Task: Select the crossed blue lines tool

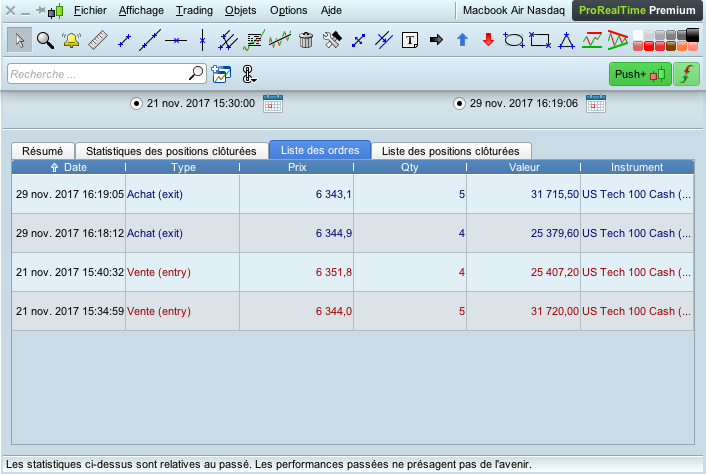Action: tap(384, 40)
